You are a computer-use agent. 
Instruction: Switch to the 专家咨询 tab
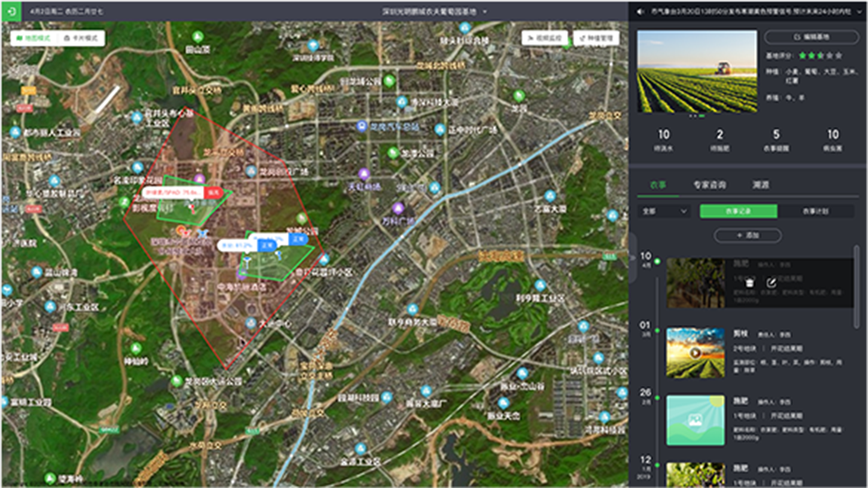point(710,184)
